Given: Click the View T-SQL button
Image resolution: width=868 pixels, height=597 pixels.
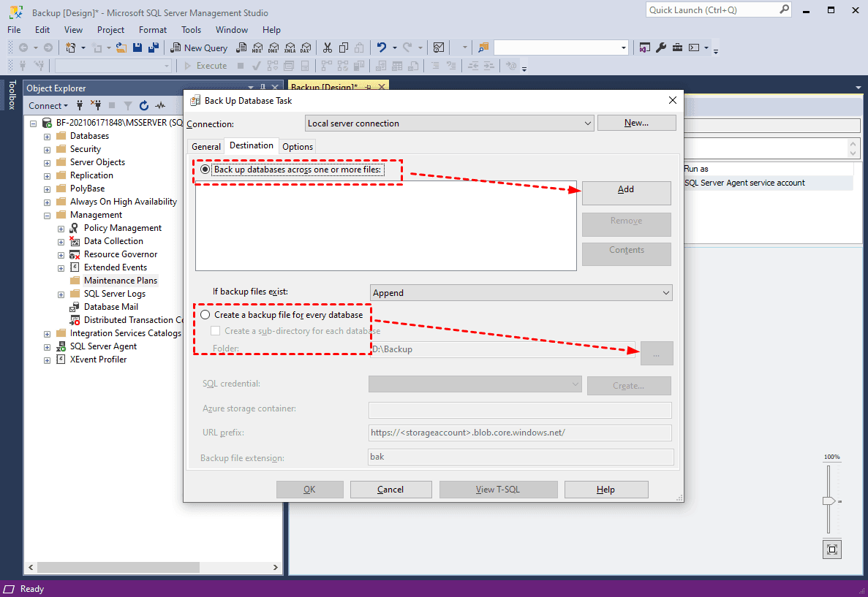Looking at the screenshot, I should coord(498,490).
